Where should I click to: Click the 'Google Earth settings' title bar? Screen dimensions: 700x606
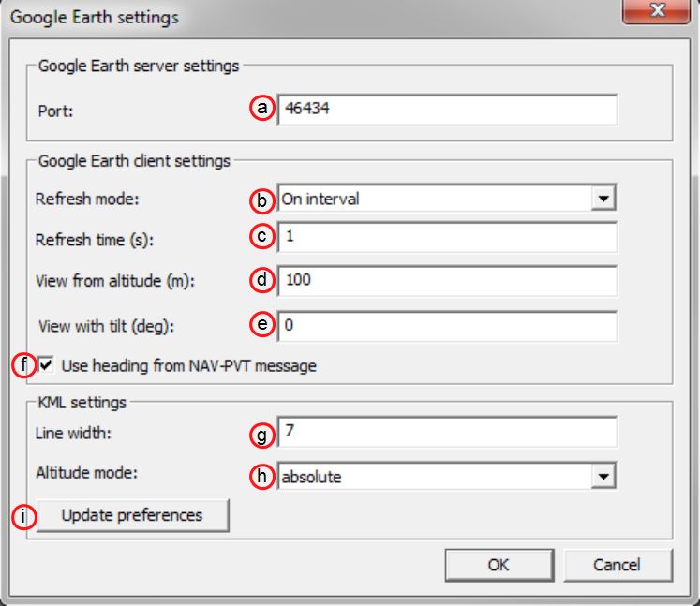(x=312, y=17)
